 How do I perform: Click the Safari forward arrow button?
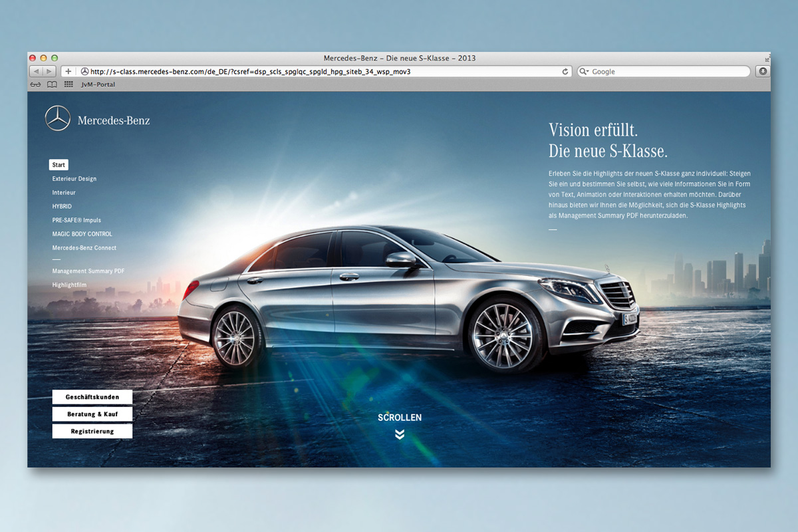(x=49, y=71)
